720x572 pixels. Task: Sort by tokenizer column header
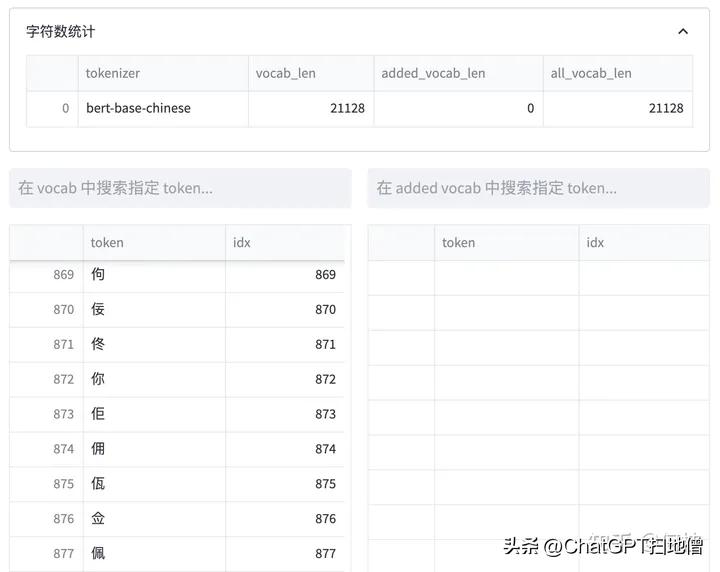pos(113,73)
